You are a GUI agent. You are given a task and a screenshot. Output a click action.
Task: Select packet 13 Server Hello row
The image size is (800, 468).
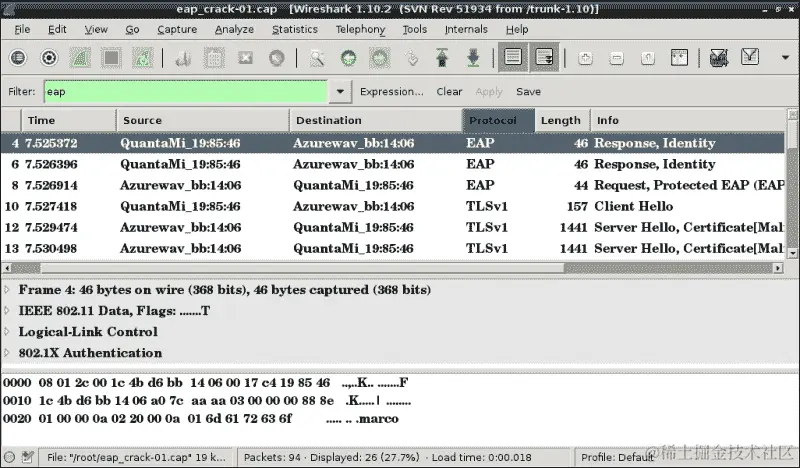(x=393, y=249)
